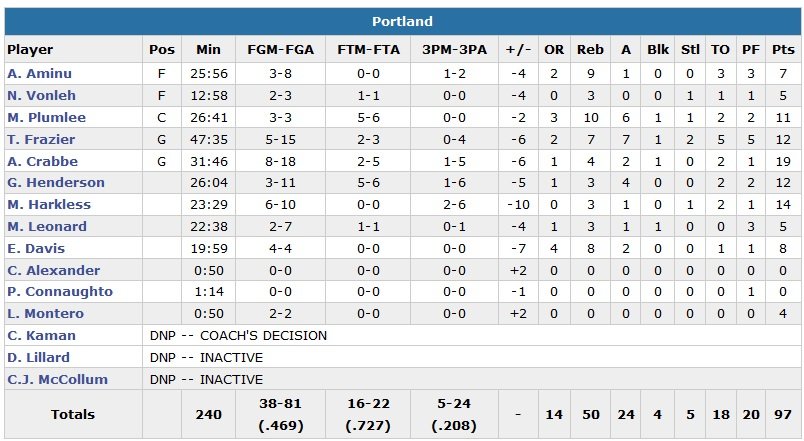Image resolution: width=804 pixels, height=441 pixels.
Task: Open T. Frazier's profile link
Action: (39, 140)
